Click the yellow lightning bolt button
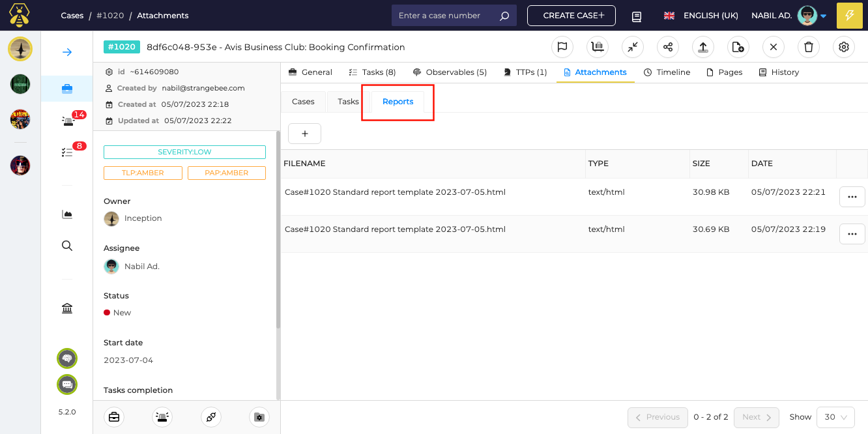The height and width of the screenshot is (434, 868). pos(849,16)
